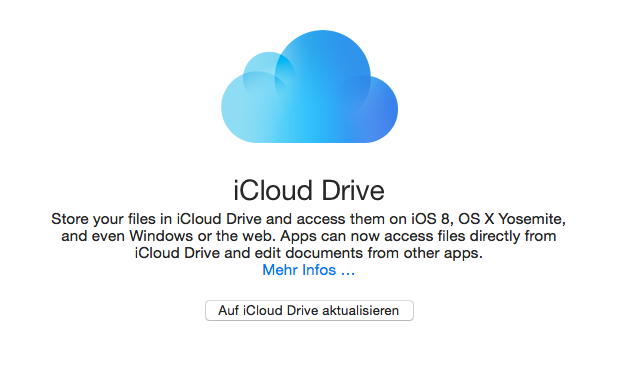The height and width of the screenshot is (367, 624).
Task: Open the "Mehr Infos ..." link
Action: tap(308, 270)
